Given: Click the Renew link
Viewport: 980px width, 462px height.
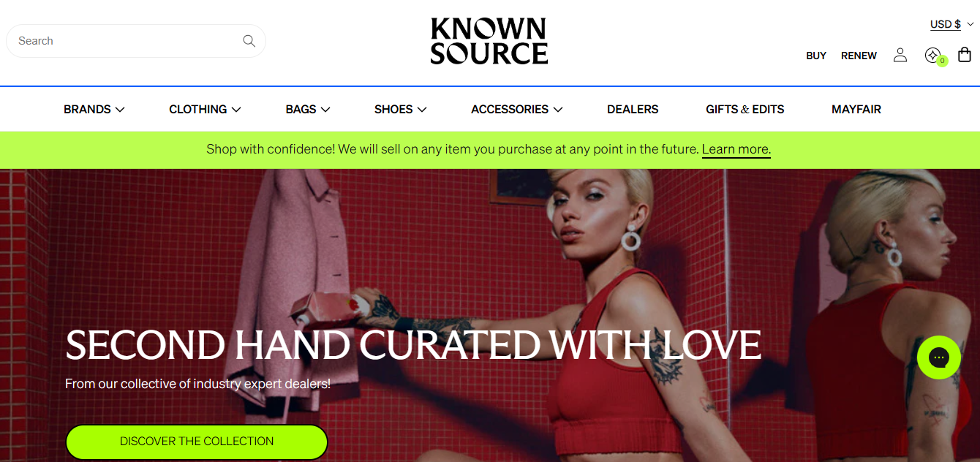Looking at the screenshot, I should point(859,56).
